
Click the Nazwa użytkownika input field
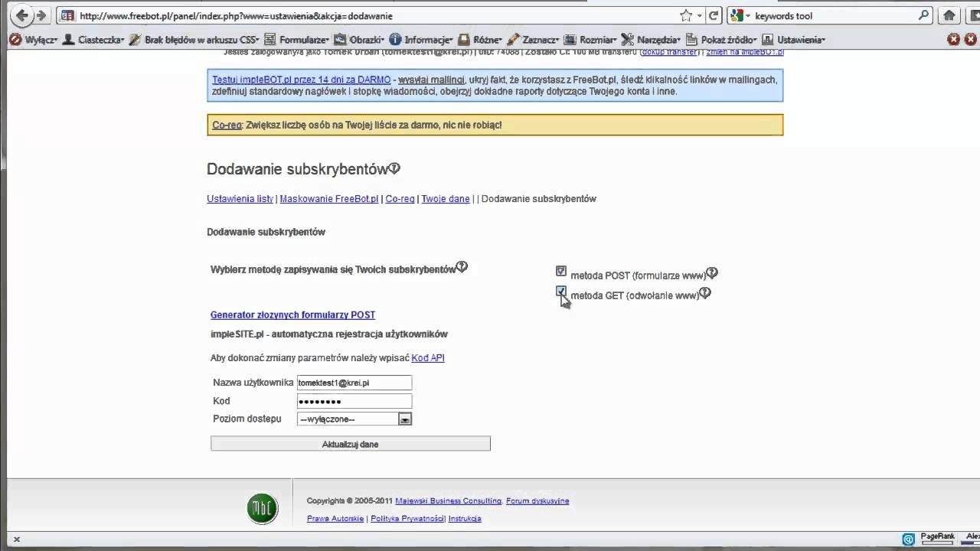pos(354,383)
